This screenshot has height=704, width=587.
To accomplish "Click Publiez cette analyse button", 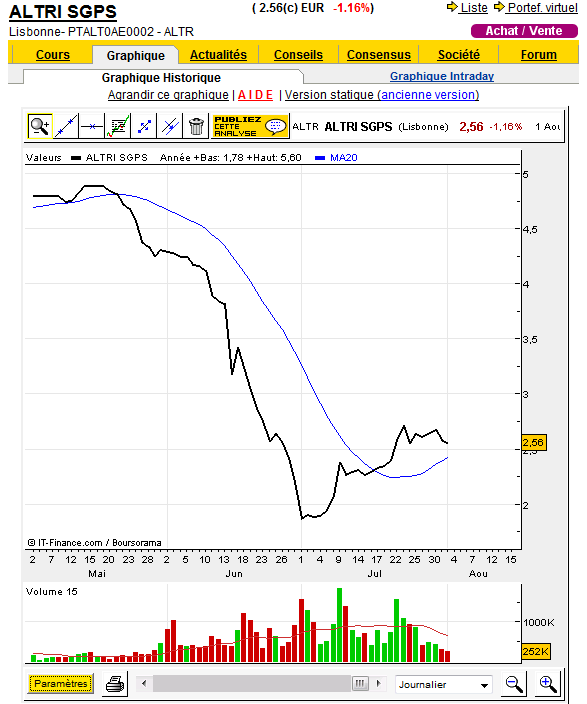I will pyautogui.click(x=250, y=126).
